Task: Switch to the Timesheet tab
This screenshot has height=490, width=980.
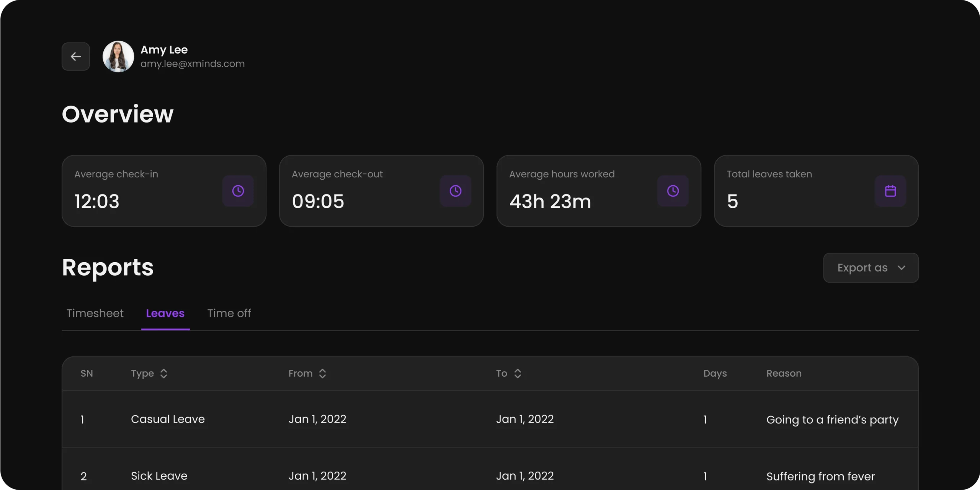Action: pyautogui.click(x=95, y=313)
